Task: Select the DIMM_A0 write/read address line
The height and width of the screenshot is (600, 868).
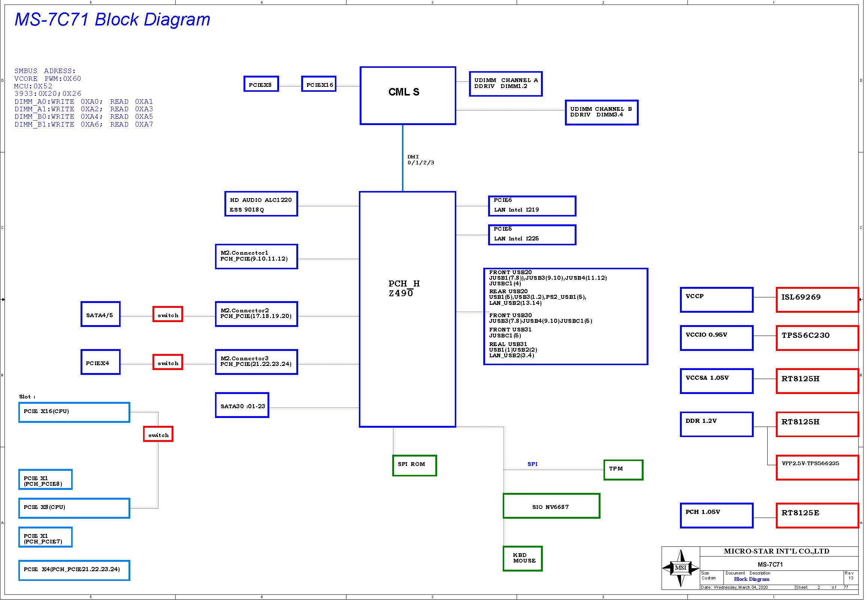Action: click(84, 102)
